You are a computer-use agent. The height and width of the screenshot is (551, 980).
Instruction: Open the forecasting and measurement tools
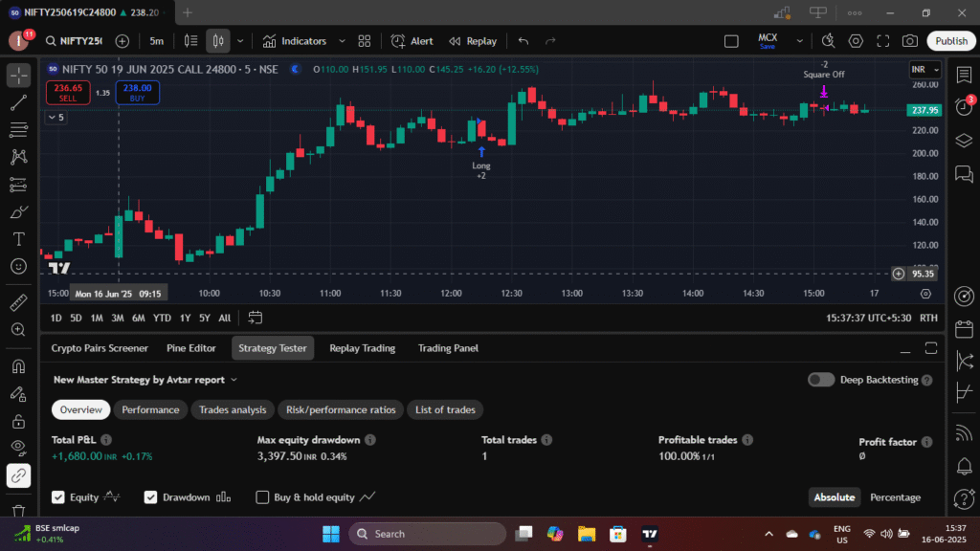pos(19,185)
